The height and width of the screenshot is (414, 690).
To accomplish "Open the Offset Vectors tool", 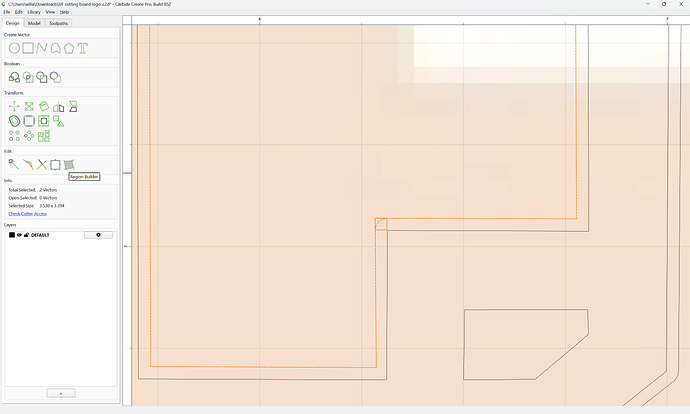I will [x=15, y=121].
